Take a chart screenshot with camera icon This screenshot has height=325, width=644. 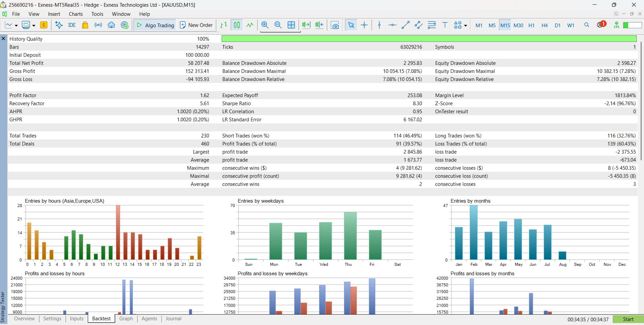point(335,25)
